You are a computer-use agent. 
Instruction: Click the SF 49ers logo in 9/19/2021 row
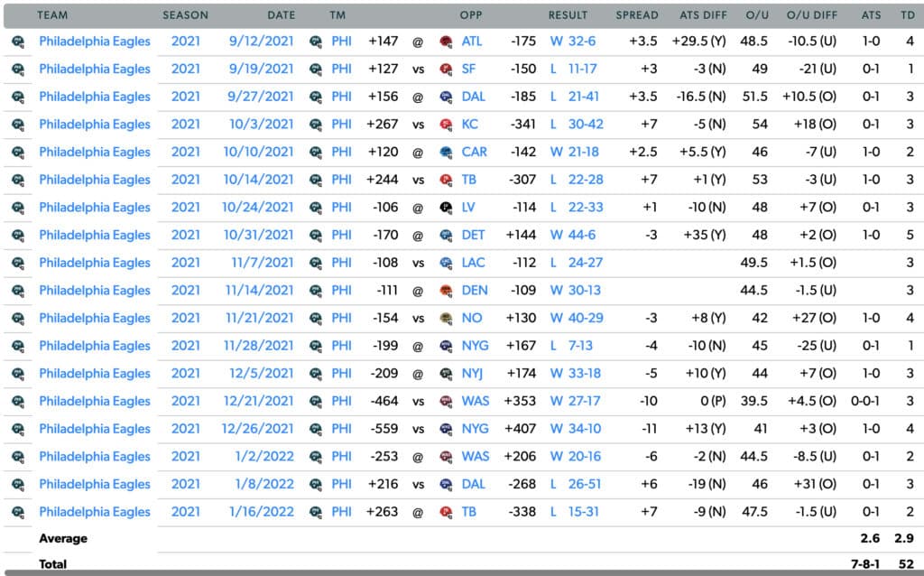click(x=446, y=69)
